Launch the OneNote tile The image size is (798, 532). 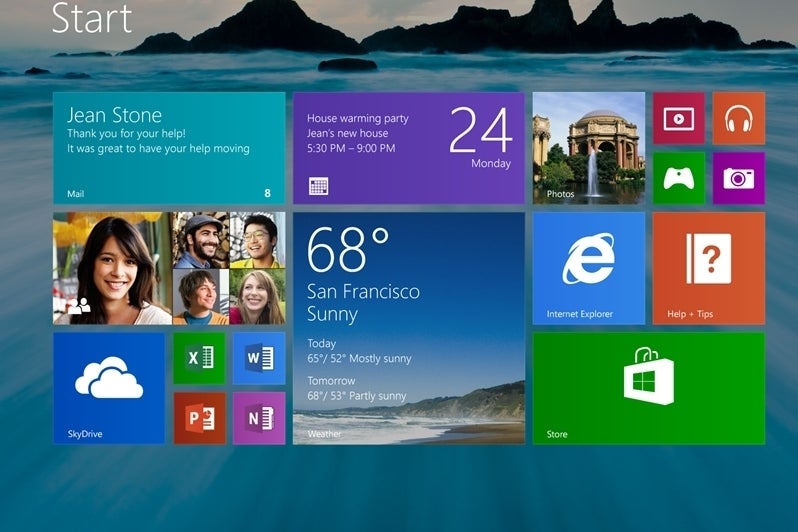pyautogui.click(x=259, y=418)
